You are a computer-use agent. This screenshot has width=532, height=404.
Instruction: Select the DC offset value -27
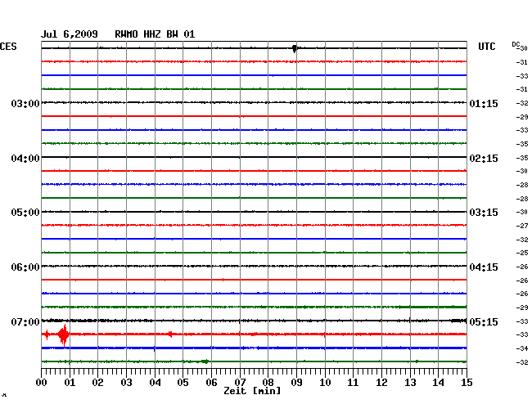pos(522,226)
